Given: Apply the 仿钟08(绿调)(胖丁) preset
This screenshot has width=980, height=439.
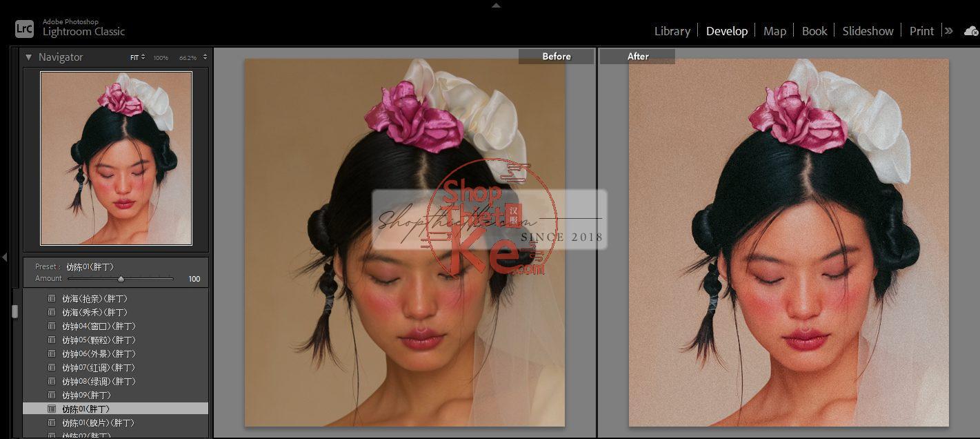Looking at the screenshot, I should tap(99, 381).
